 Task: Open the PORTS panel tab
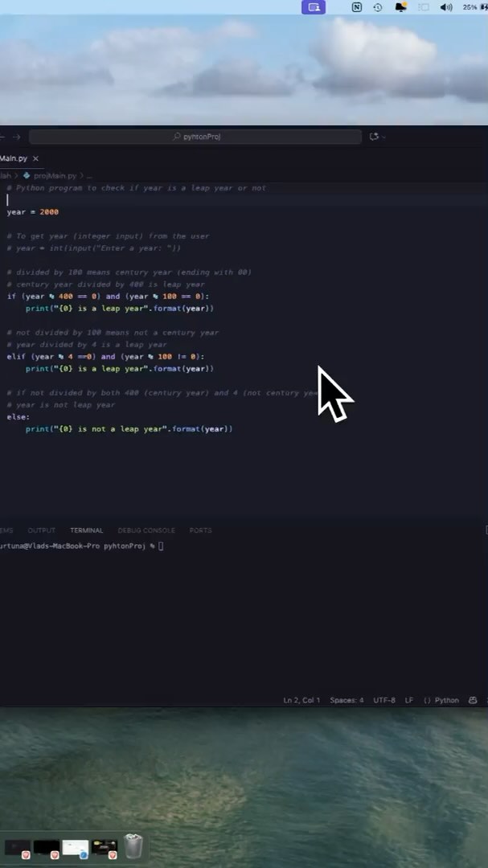200,530
